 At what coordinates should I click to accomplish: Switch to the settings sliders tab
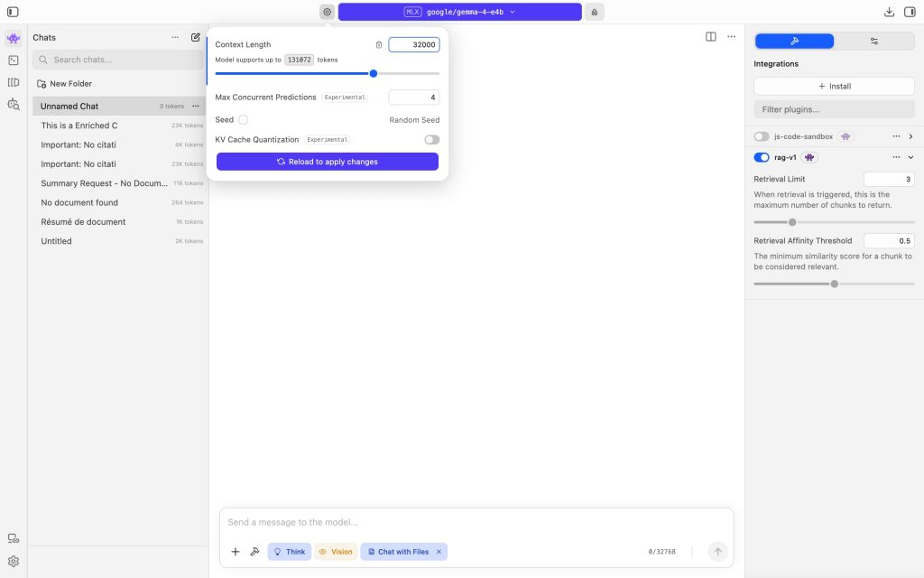[x=873, y=41]
